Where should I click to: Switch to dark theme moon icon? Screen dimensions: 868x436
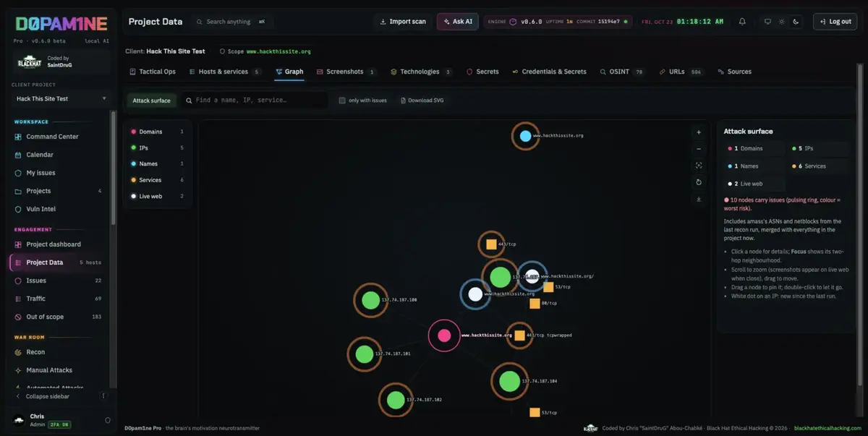click(x=796, y=22)
